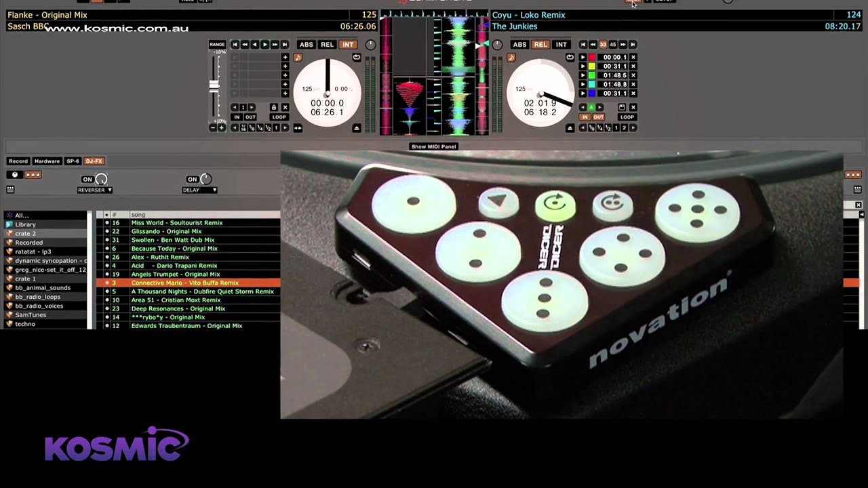Trigger yellow cue point at 00:31.1
Screen dimensions: 868x488
(583, 66)
